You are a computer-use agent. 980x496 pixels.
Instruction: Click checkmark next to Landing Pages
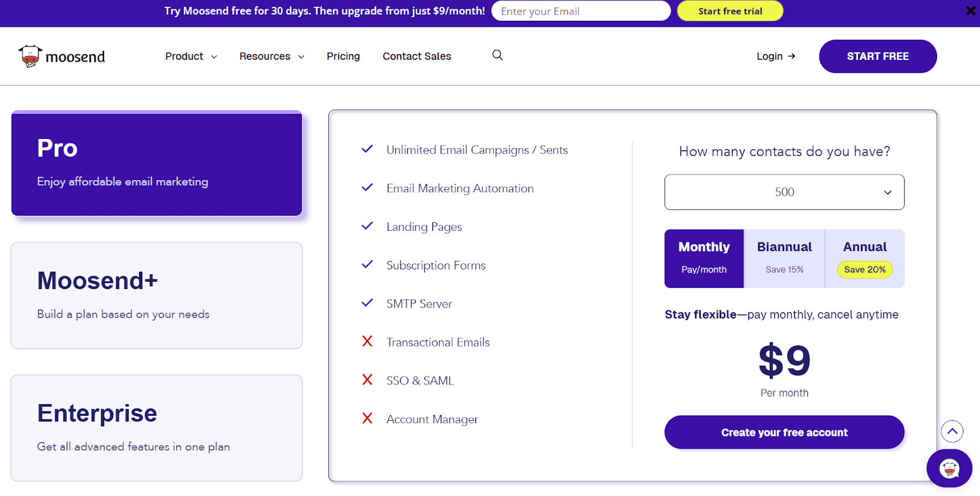(x=367, y=226)
